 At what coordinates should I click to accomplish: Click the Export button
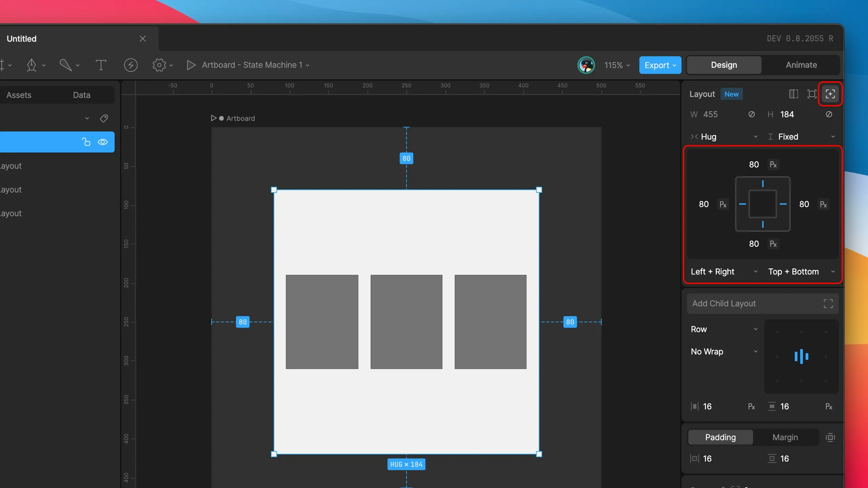pos(660,65)
